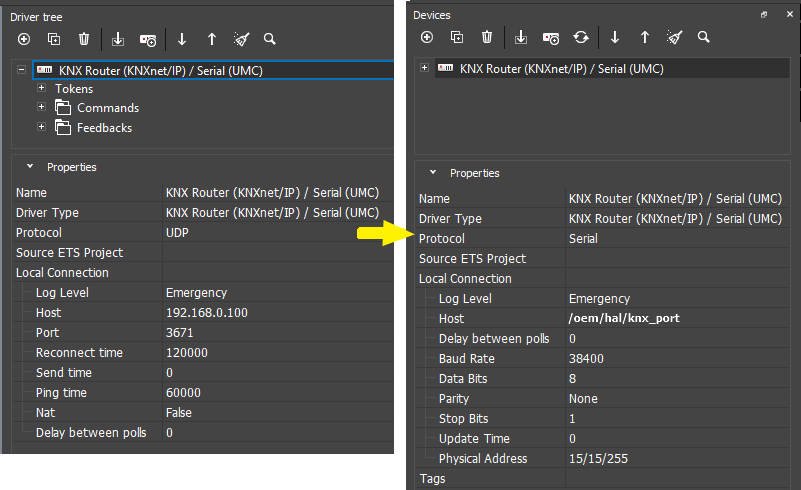Image resolution: width=801 pixels, height=490 pixels.
Task: Click the import download icon in Driver tree
Action: (x=117, y=39)
